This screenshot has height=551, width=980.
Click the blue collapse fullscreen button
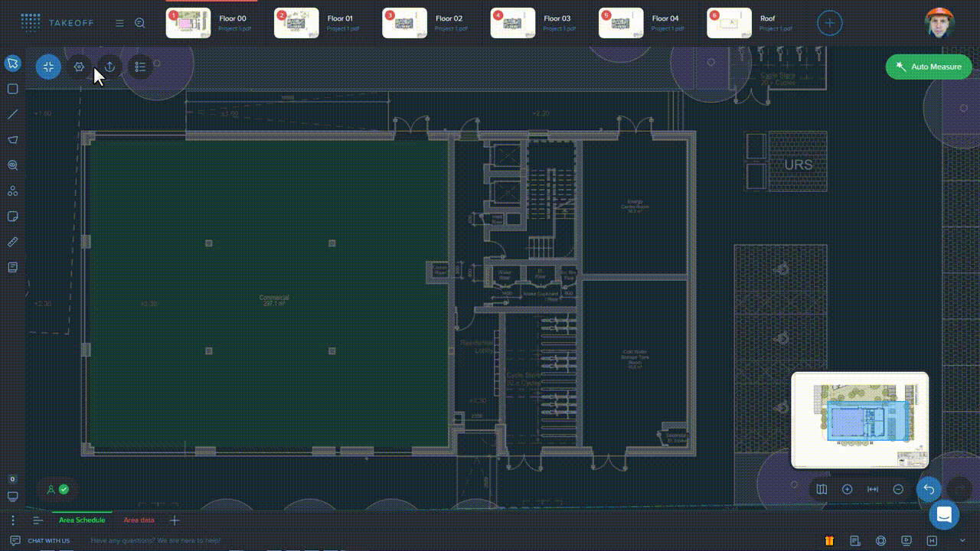point(48,67)
